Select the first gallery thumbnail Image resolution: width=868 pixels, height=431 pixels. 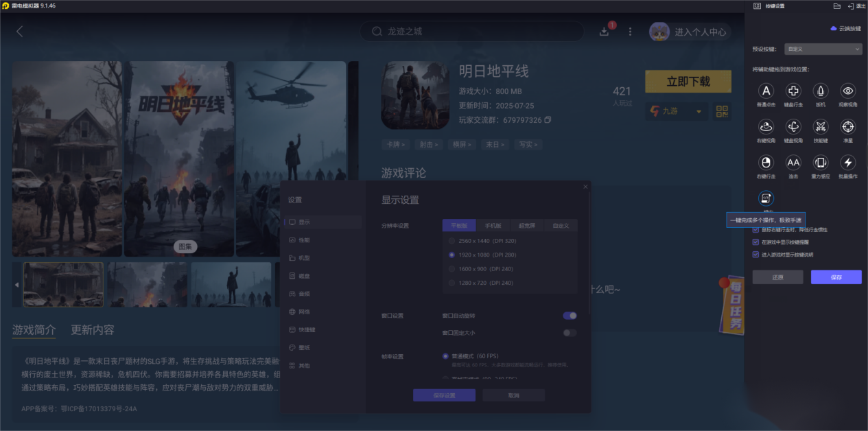click(63, 284)
